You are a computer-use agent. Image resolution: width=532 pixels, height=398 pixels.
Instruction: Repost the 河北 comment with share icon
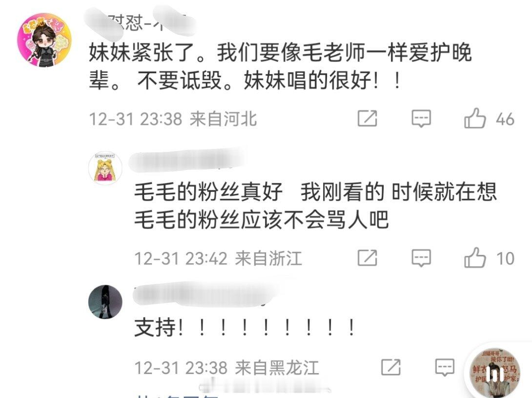coord(368,119)
